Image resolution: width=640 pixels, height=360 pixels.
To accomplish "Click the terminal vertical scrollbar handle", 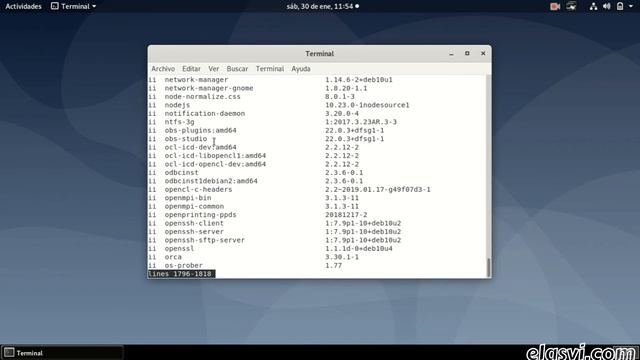I will (x=488, y=267).
